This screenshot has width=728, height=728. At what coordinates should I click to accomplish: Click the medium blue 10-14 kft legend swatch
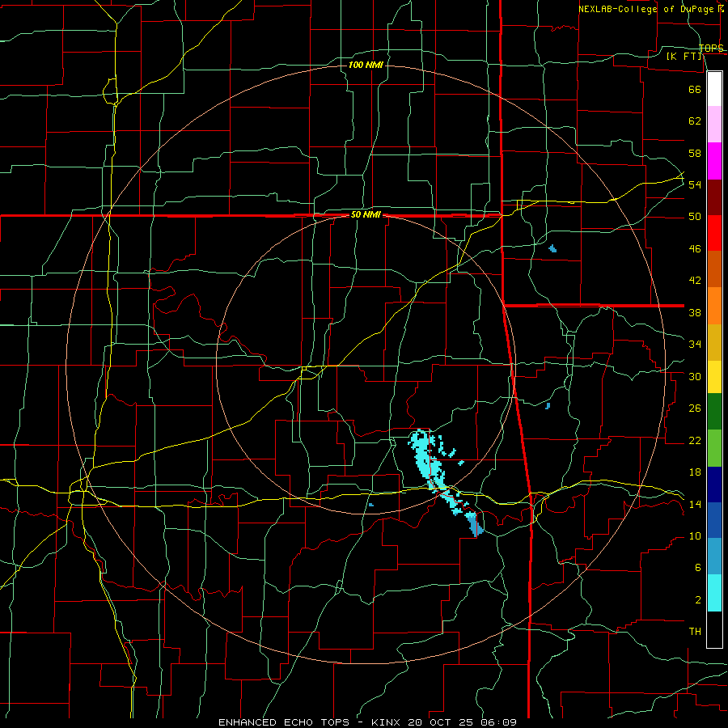coord(714,520)
